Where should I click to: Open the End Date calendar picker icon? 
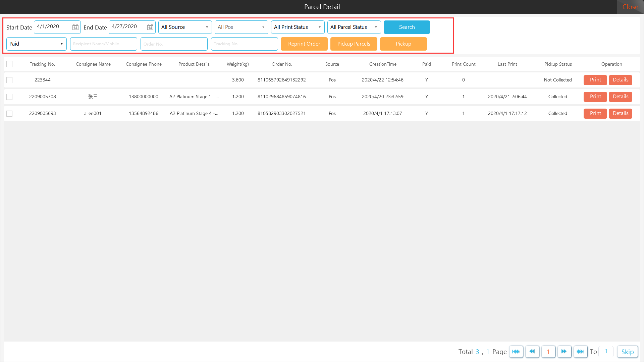point(150,27)
